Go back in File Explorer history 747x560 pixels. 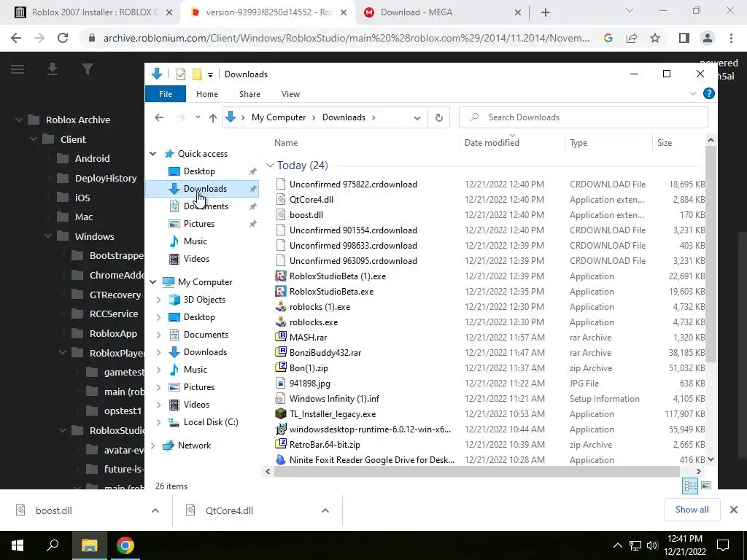pos(159,117)
